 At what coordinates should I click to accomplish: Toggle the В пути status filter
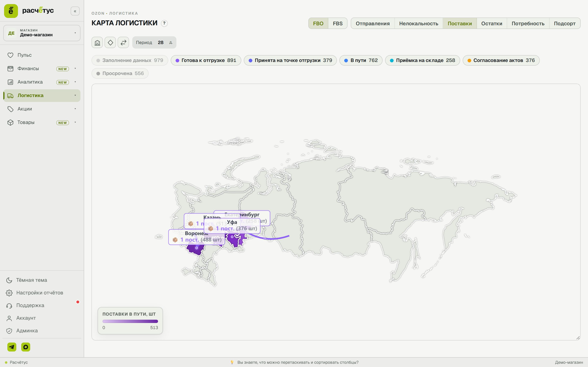[x=361, y=60]
